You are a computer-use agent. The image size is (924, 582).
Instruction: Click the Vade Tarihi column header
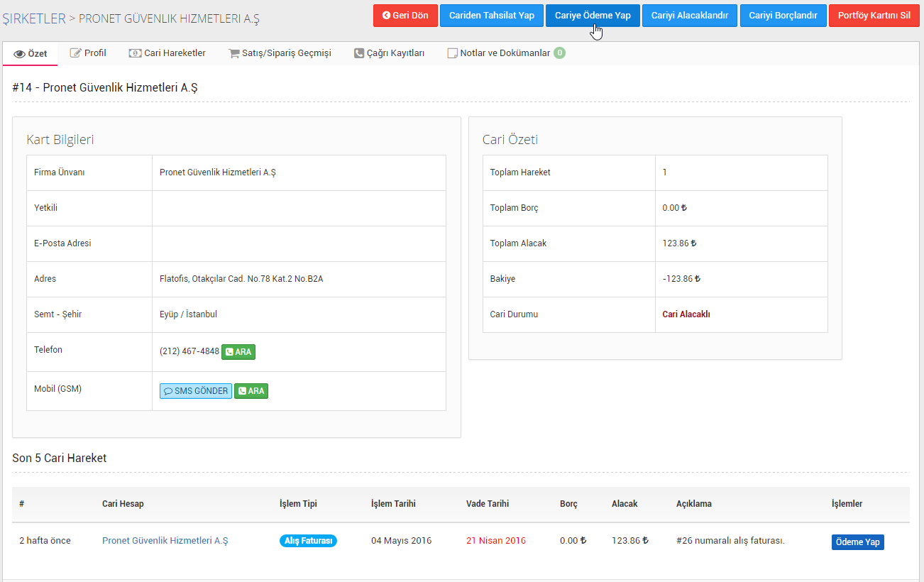(488, 504)
